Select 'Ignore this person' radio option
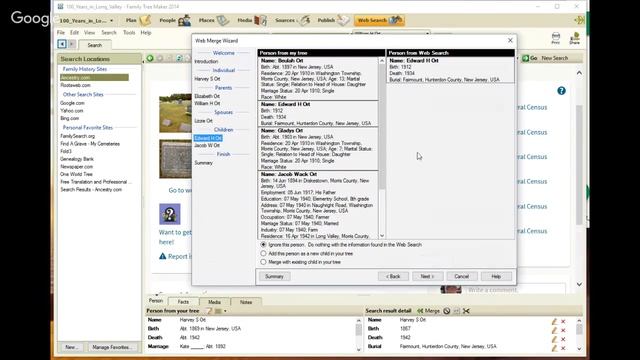 263,244
